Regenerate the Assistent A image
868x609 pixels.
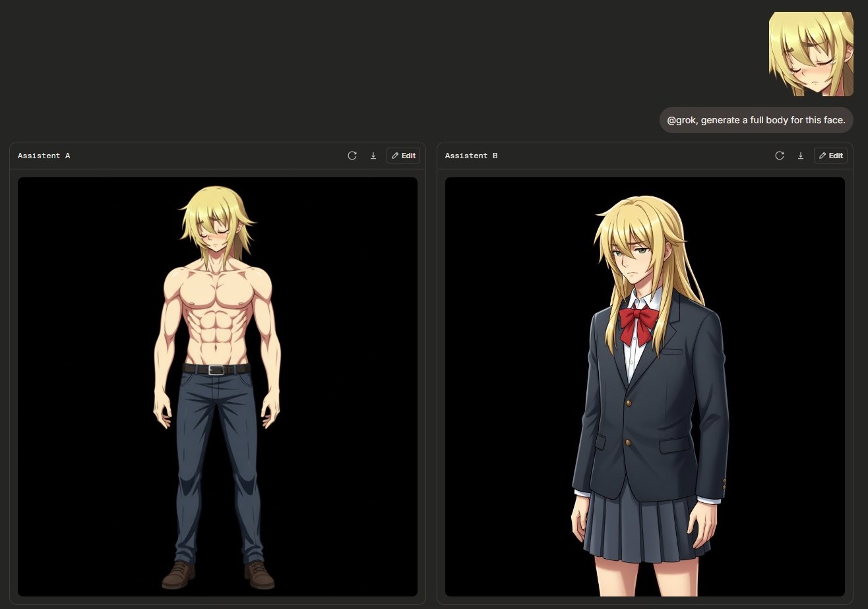tap(352, 156)
